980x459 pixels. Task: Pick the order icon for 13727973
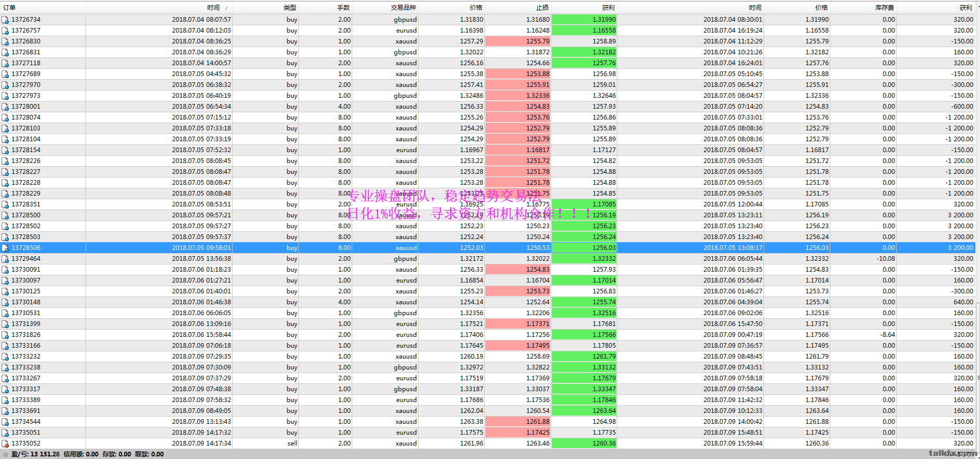[x=5, y=96]
